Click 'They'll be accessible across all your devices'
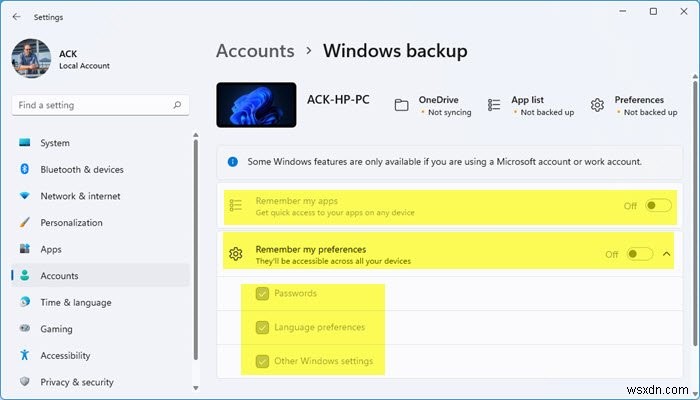This screenshot has height=400, width=700. 333,261
